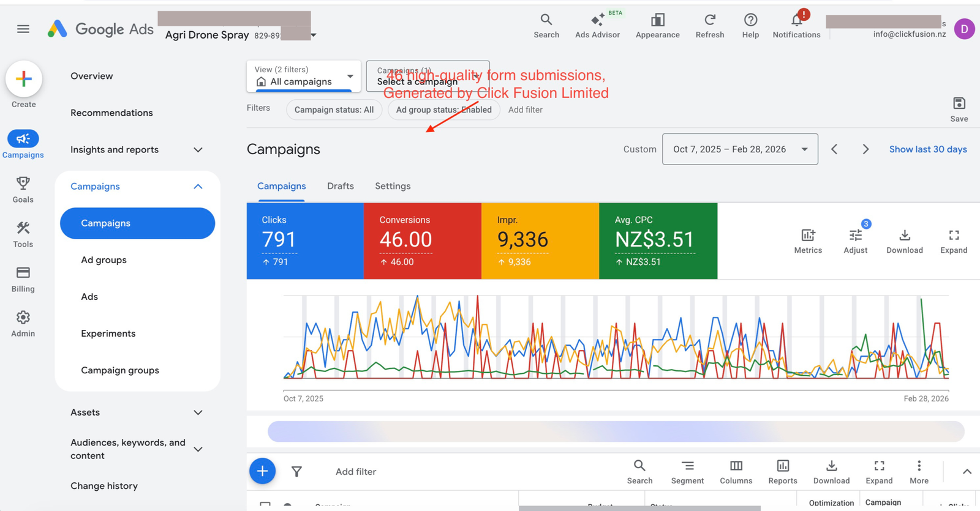The width and height of the screenshot is (980, 511).
Task: Click the blue Create button
Action: (x=24, y=80)
